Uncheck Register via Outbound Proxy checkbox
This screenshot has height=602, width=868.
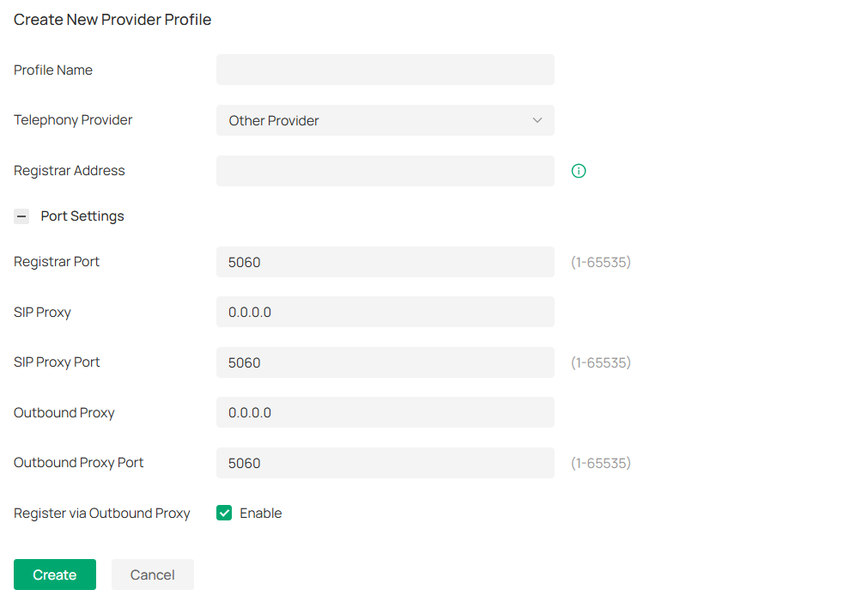[x=224, y=513]
